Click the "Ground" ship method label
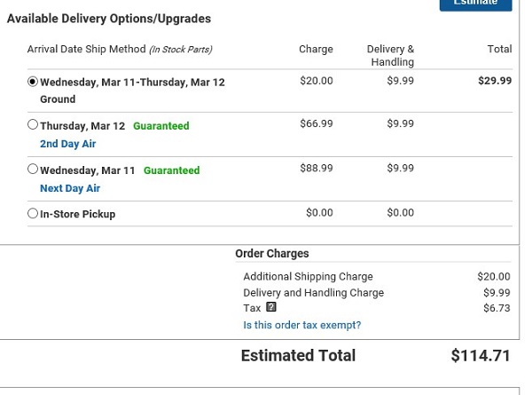Screen dimensions: 532x395 (58, 99)
